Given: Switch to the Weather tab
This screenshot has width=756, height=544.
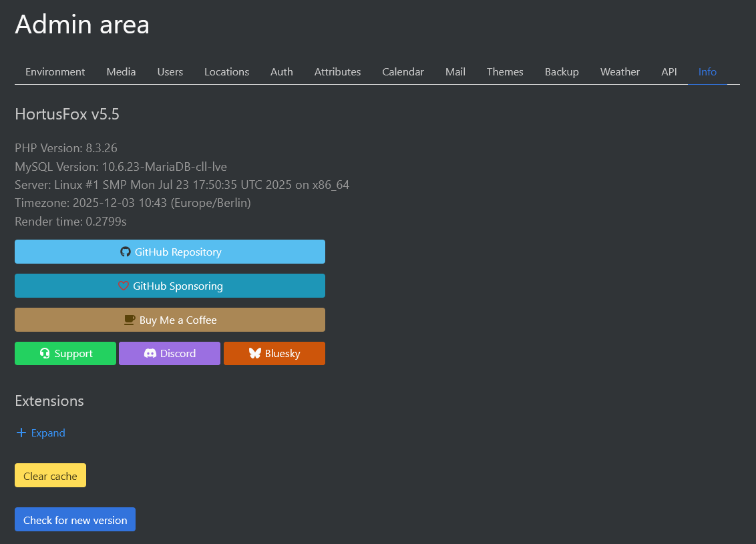Looking at the screenshot, I should (620, 71).
